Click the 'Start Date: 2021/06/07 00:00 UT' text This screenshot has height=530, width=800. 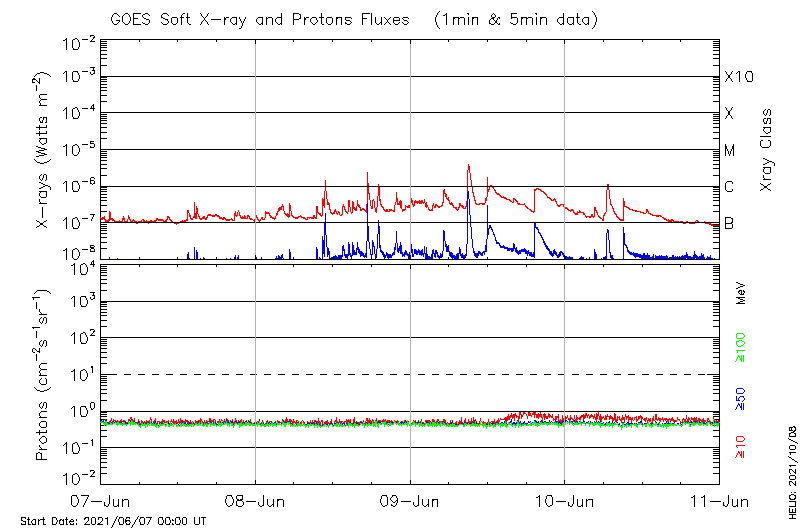113,521
